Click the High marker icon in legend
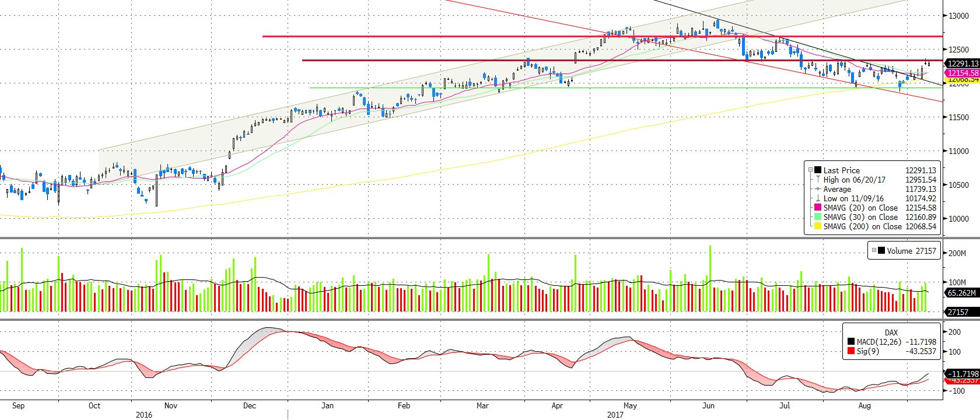The image size is (980, 420). click(x=818, y=180)
